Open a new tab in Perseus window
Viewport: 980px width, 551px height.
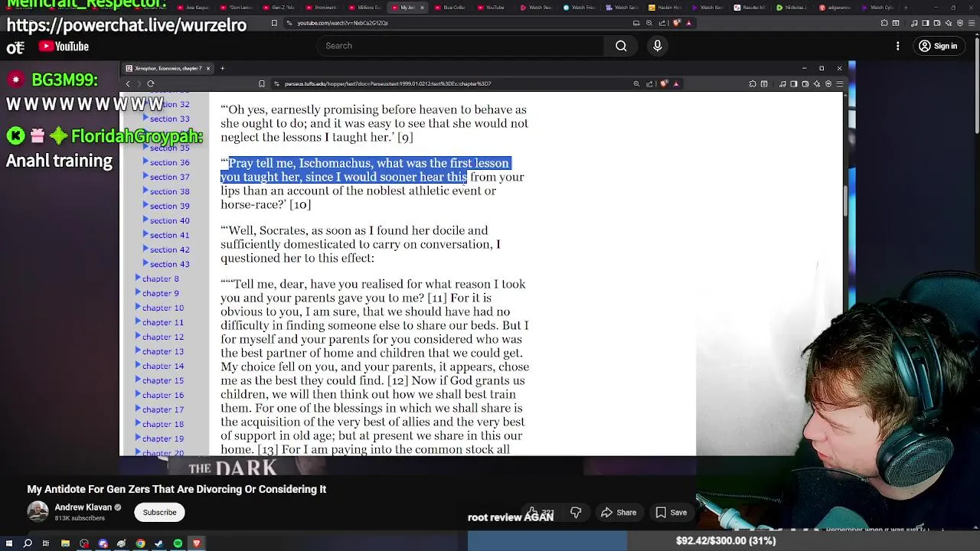(x=222, y=68)
